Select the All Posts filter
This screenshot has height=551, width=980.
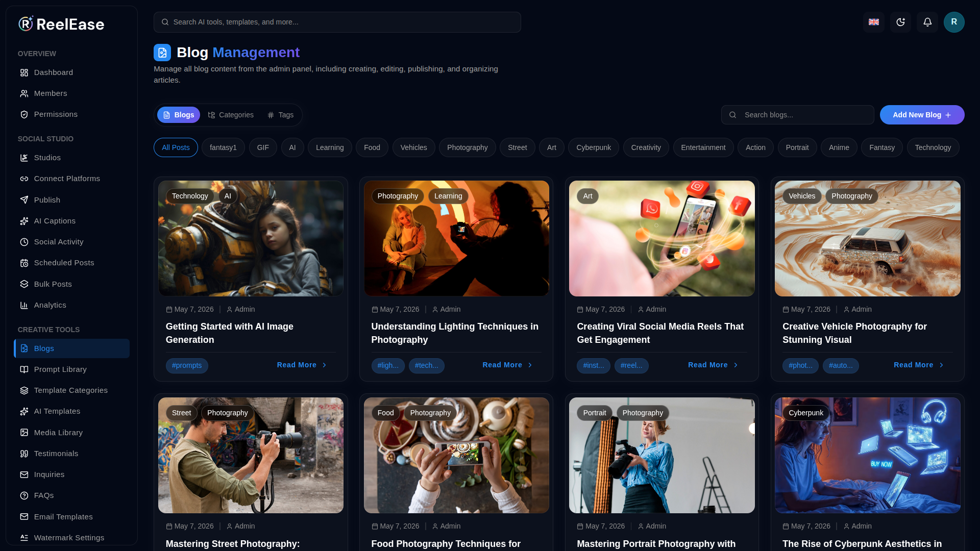coord(176,147)
